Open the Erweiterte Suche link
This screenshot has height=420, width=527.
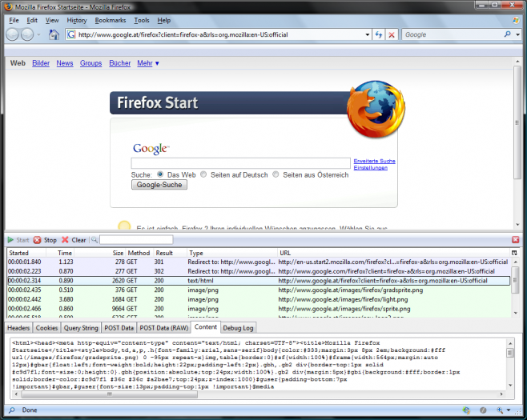pyautogui.click(x=374, y=161)
